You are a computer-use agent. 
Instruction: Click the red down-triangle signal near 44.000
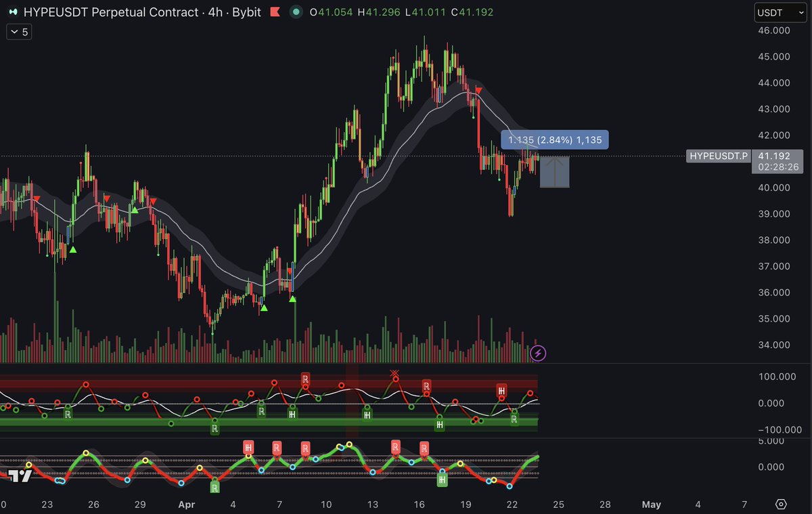pos(478,90)
